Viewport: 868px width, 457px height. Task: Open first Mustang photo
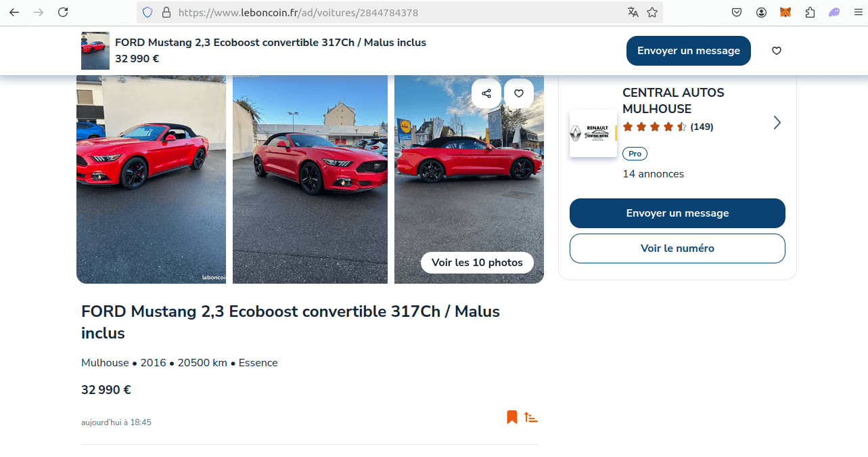pyautogui.click(x=151, y=179)
